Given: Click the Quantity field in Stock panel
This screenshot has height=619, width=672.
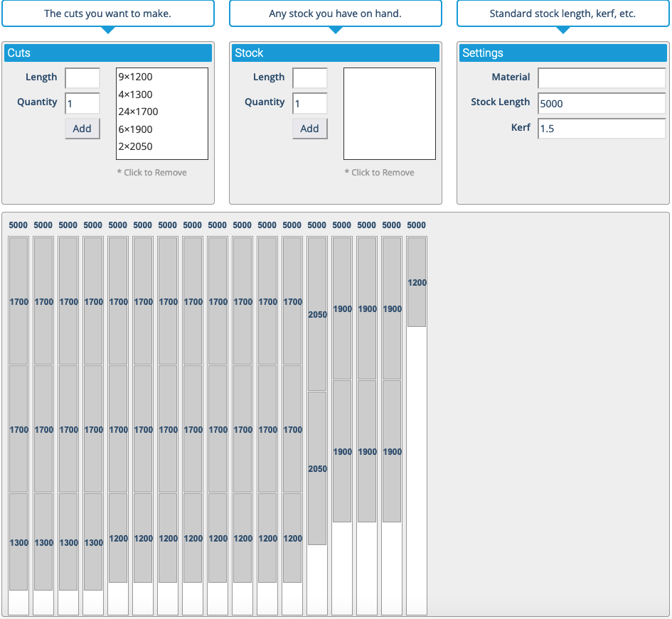Looking at the screenshot, I should [x=310, y=104].
